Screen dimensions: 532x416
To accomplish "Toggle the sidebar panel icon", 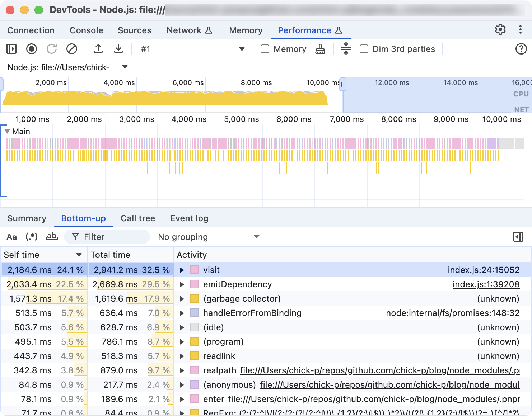I will pyautogui.click(x=11, y=49).
